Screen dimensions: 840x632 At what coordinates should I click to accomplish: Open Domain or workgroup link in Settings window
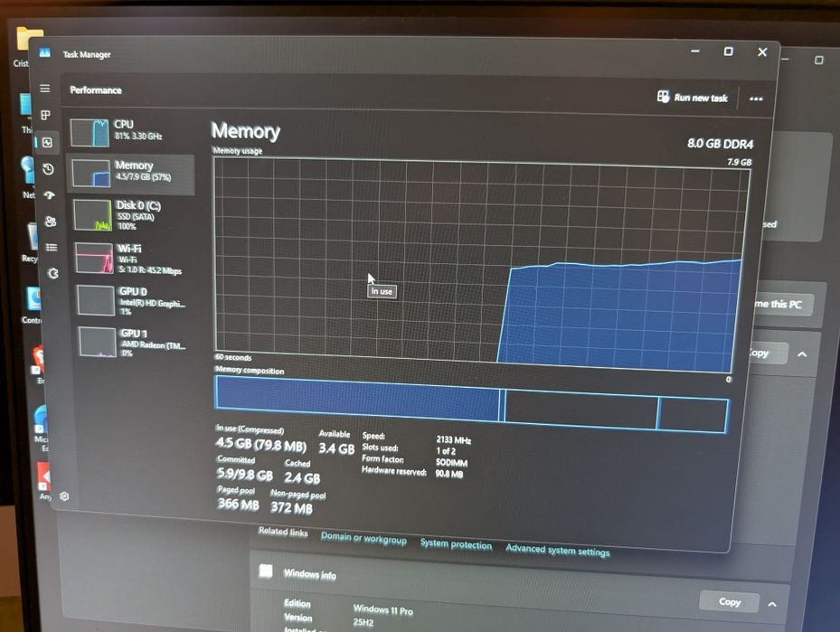pyautogui.click(x=363, y=539)
